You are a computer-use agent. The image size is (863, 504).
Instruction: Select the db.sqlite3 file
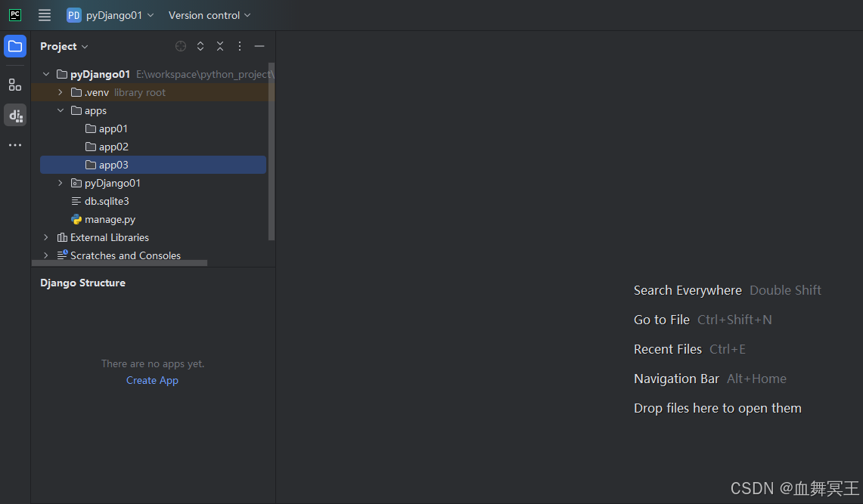[154, 201]
